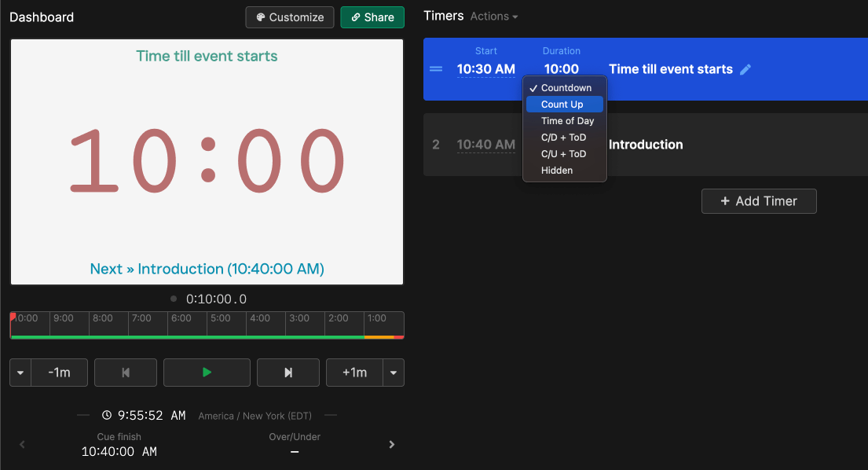Click the green Share button
Viewport: 868px width, 470px height.
[x=372, y=17]
